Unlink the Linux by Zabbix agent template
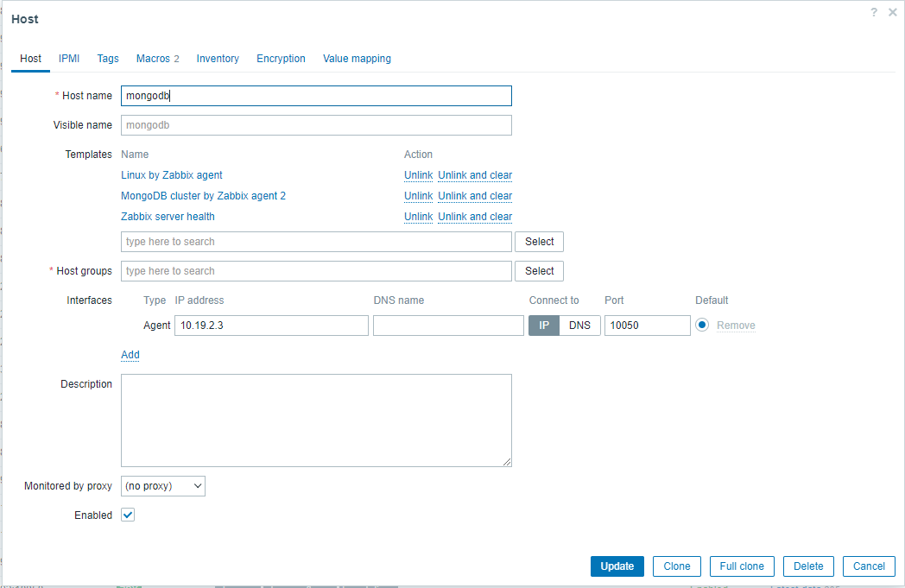 click(x=419, y=174)
